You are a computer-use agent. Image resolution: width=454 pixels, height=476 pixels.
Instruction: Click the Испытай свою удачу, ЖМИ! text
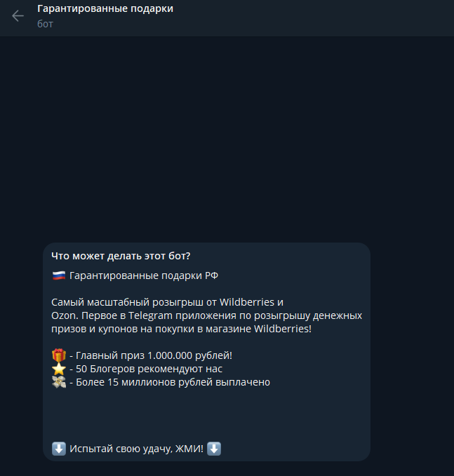pos(136,449)
